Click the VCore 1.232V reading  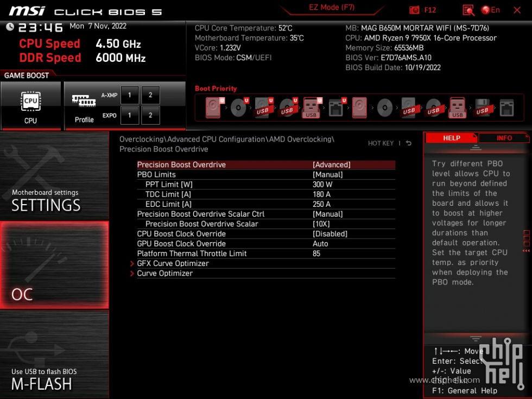218,48
